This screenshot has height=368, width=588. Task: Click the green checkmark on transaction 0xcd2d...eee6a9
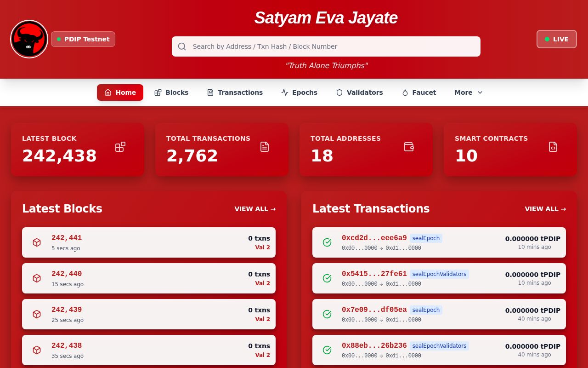click(327, 242)
